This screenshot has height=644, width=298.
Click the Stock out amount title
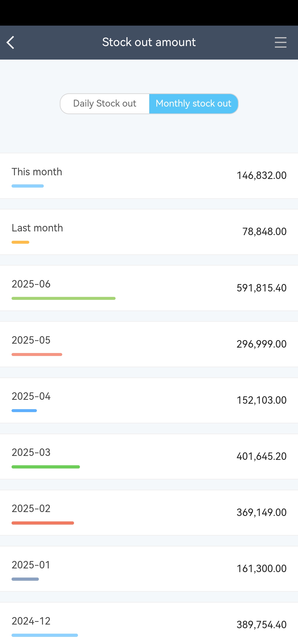149,42
